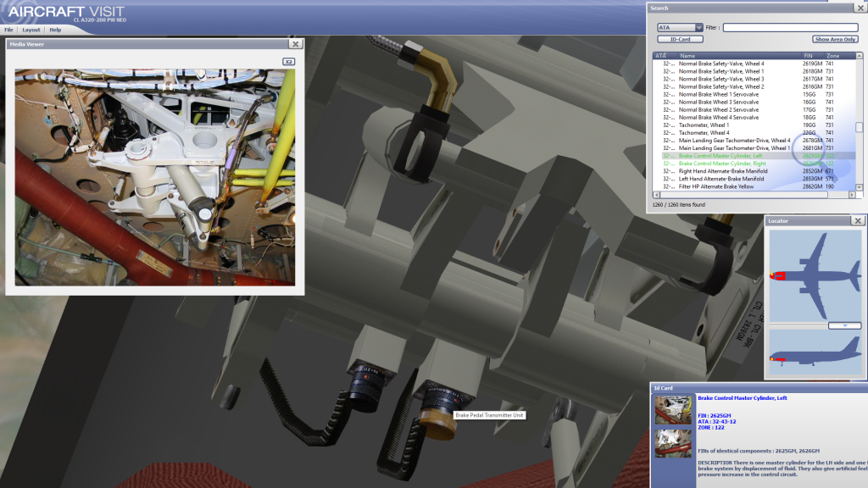
Task: Click the top-view aircraft diagram in Locator
Action: (815, 276)
